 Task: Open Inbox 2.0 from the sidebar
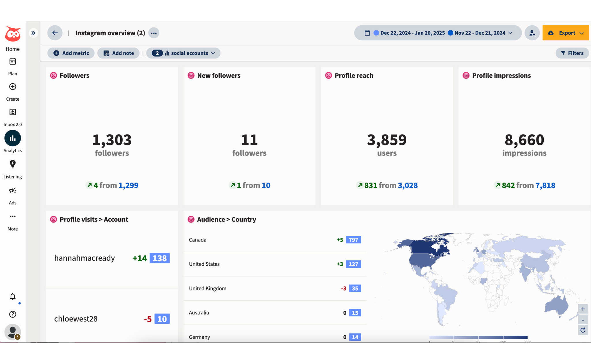point(12,112)
